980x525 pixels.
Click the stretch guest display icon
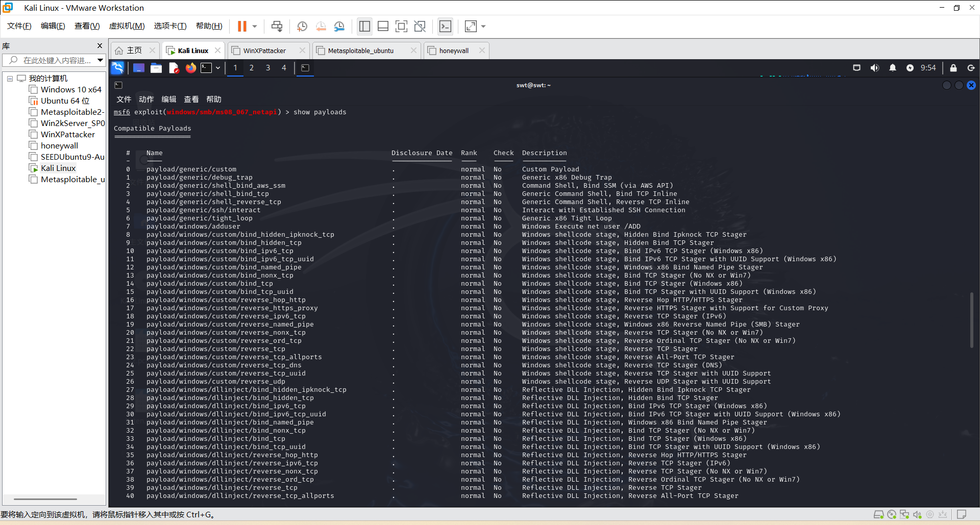pyautogui.click(x=471, y=26)
